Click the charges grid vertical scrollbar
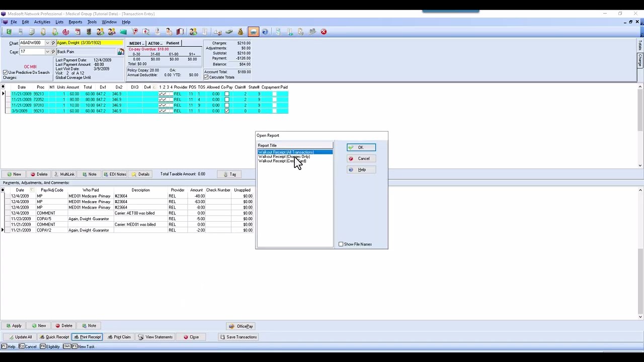Viewport: 644px width, 362px height. (640, 126)
